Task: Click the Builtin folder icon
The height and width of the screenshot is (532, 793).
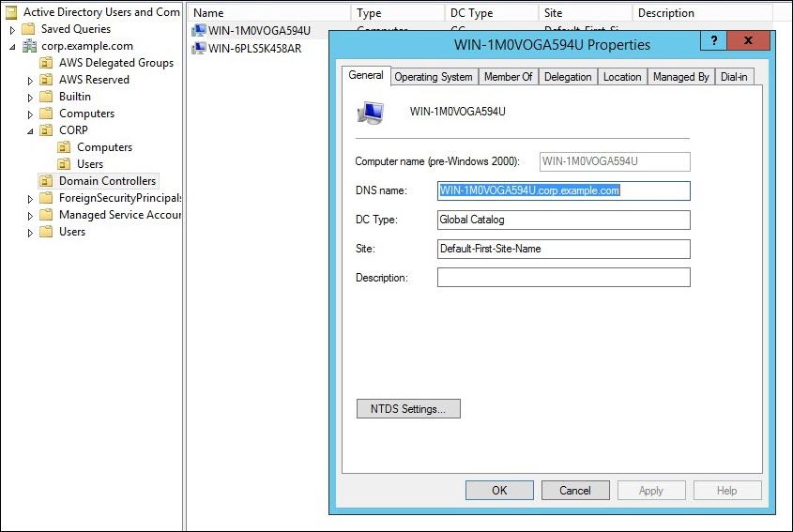Action: (x=47, y=96)
